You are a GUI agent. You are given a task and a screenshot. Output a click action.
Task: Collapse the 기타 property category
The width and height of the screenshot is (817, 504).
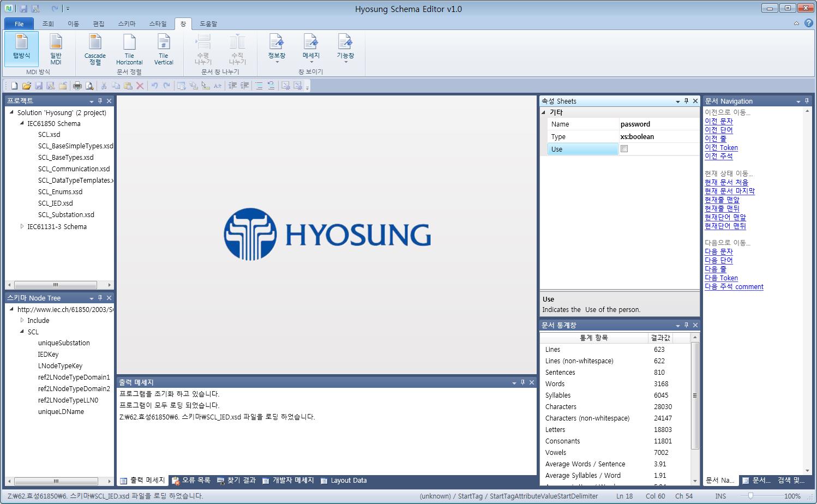[x=544, y=112]
